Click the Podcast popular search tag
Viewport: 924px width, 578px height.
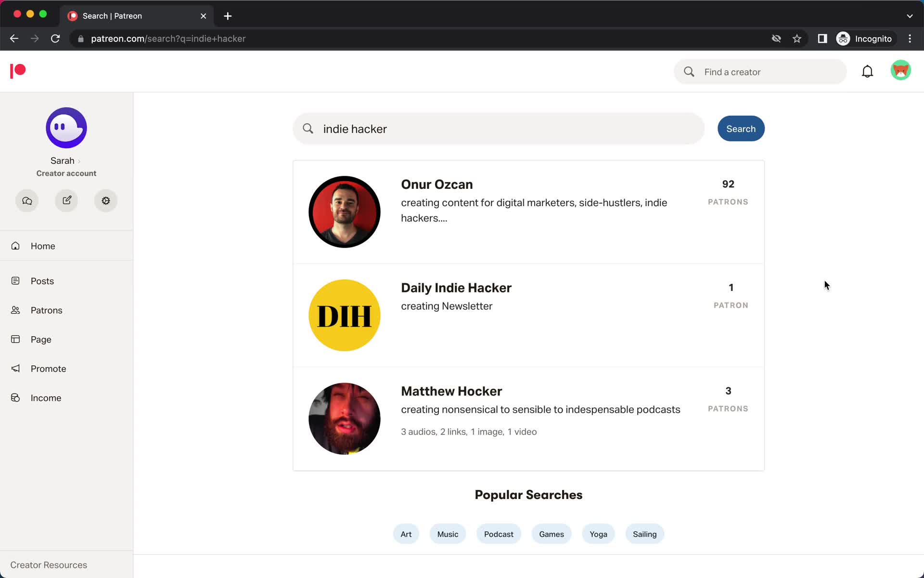[x=499, y=534]
